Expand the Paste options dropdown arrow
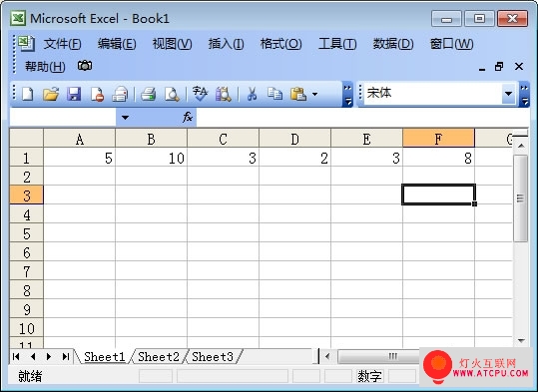Viewport: 538px width, 392px height. click(x=315, y=94)
